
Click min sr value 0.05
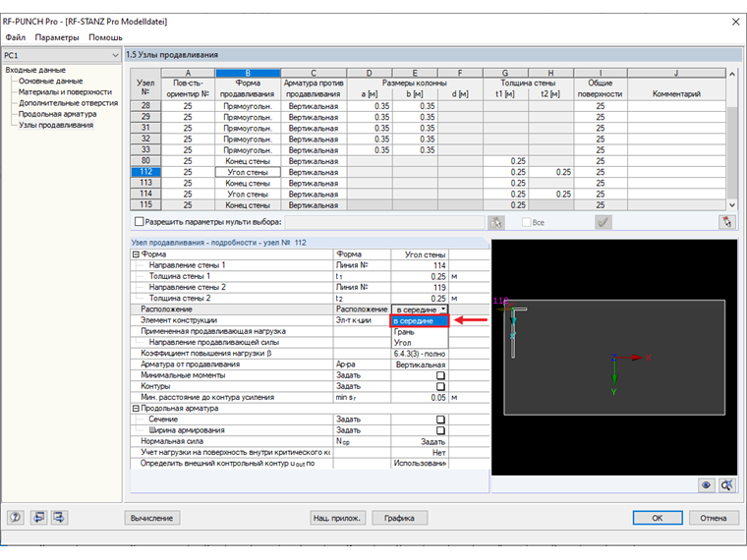[x=420, y=397]
